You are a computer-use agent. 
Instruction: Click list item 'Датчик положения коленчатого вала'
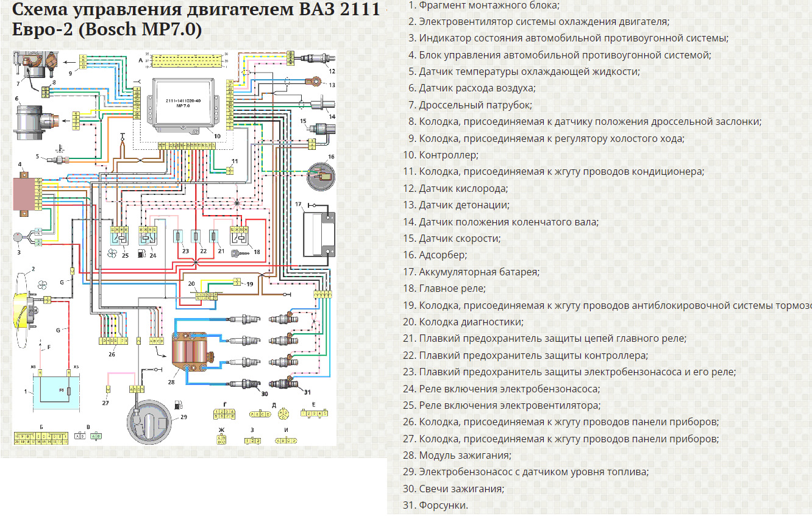coord(509,222)
